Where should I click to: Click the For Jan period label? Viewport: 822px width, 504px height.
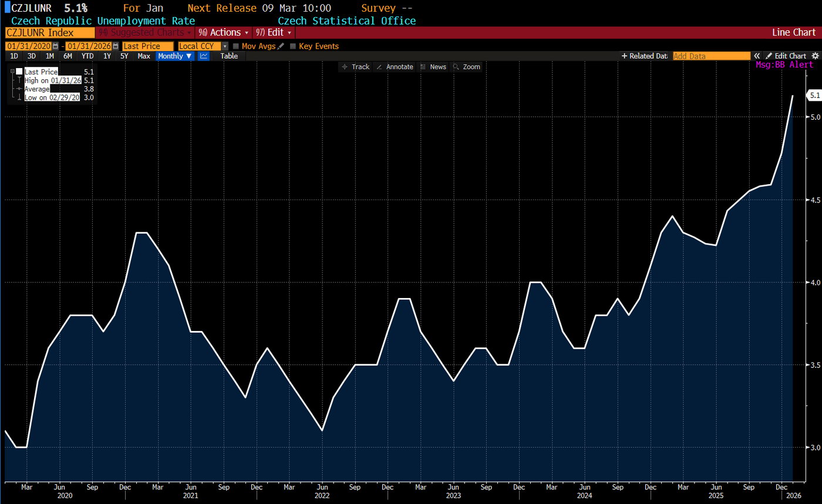pyautogui.click(x=143, y=8)
